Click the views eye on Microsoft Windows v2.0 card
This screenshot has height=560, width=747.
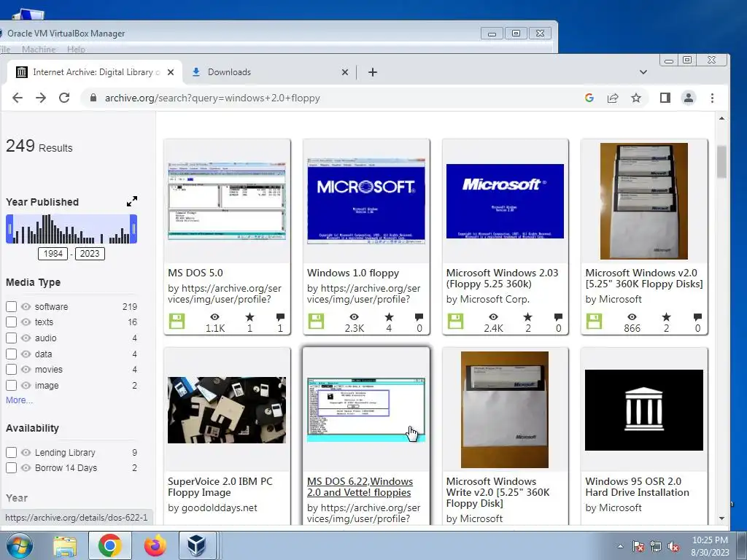(x=632, y=317)
